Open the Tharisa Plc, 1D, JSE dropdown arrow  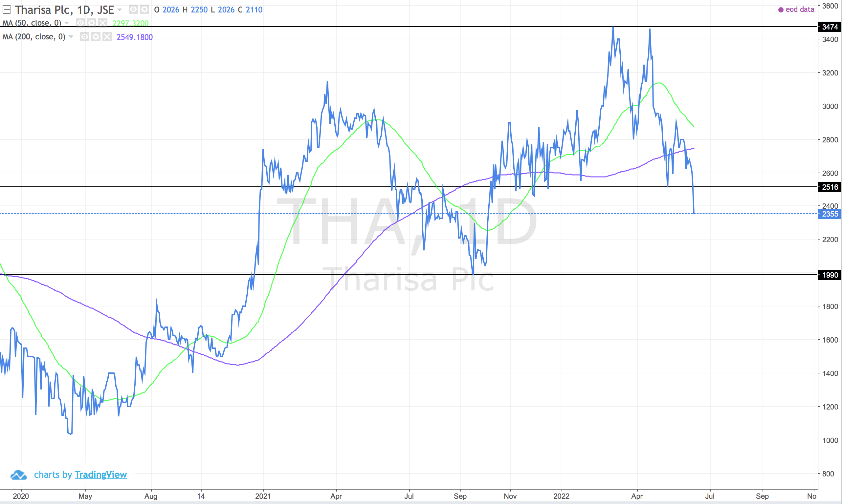(x=119, y=10)
